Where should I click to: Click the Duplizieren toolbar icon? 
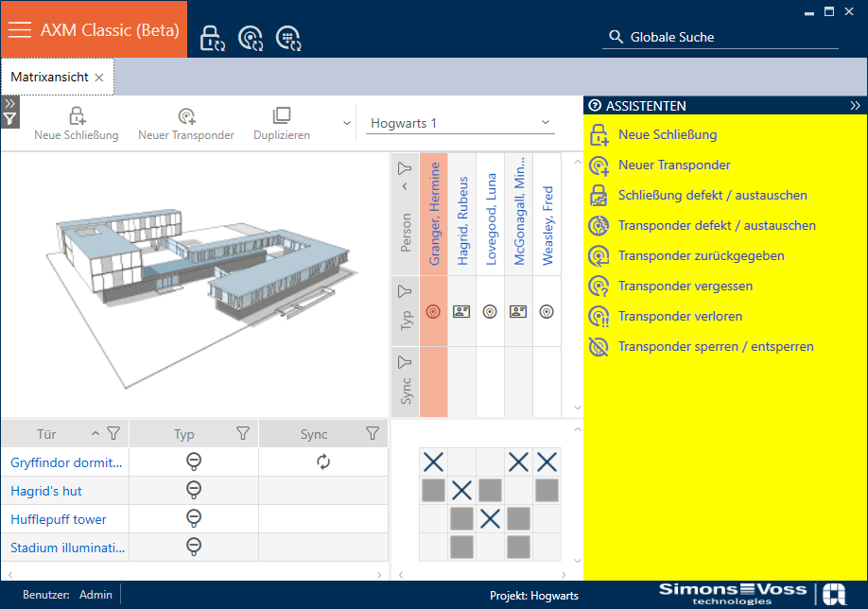pos(281,116)
